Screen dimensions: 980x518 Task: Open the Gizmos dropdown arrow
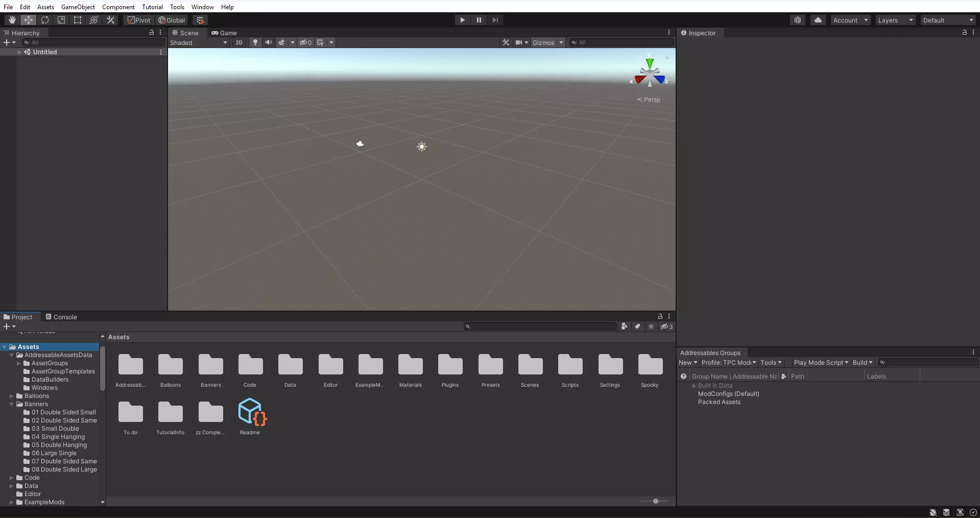click(561, 42)
